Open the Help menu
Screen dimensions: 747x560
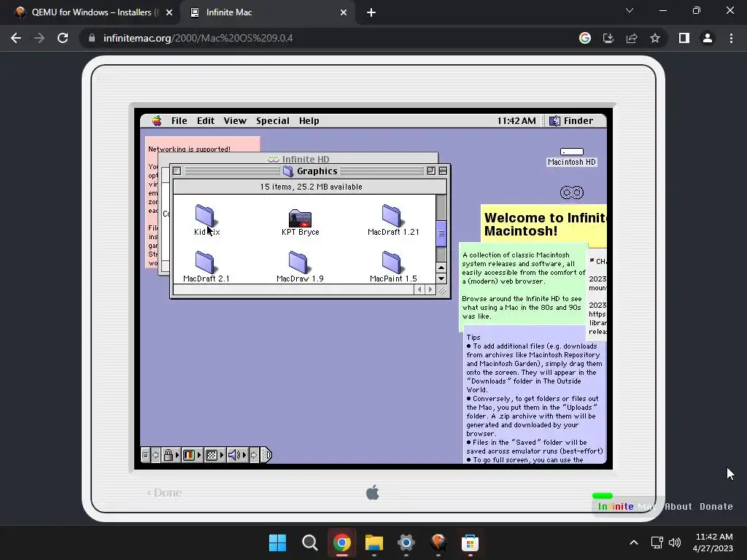[x=309, y=121]
